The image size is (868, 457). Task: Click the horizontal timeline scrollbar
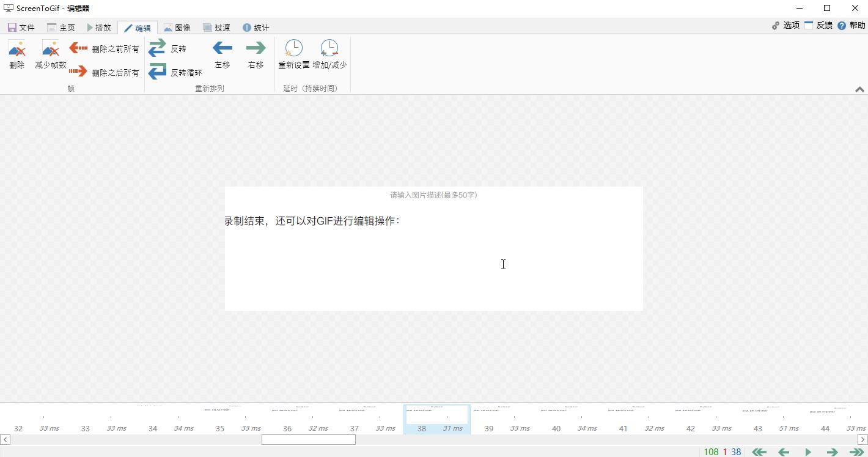click(x=309, y=439)
